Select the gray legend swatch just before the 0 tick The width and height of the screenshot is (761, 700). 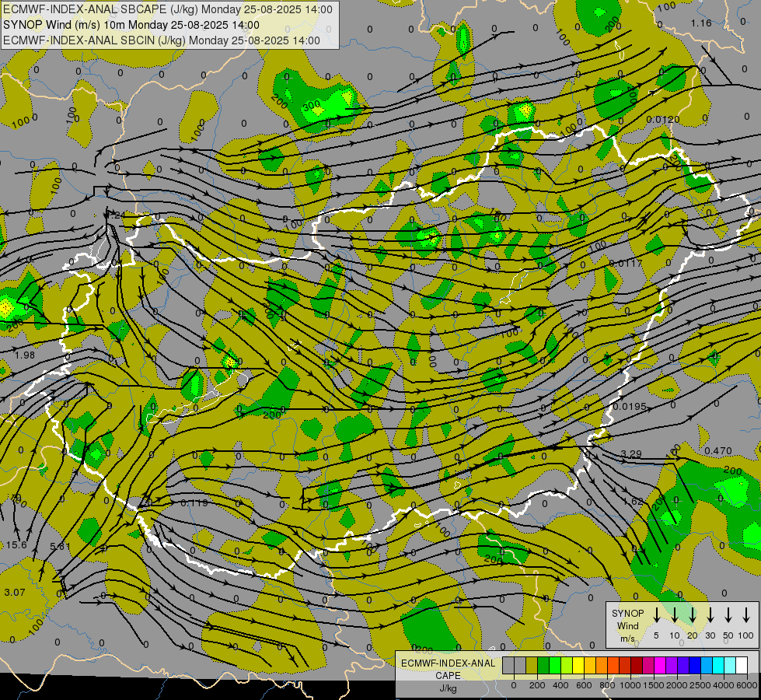click(x=508, y=665)
